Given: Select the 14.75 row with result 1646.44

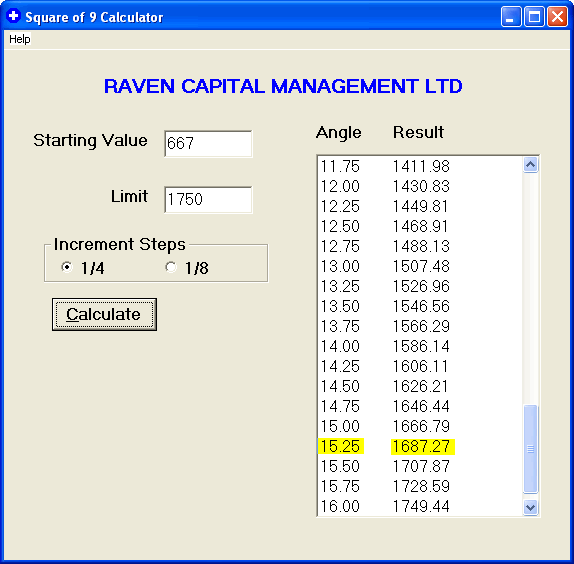Looking at the screenshot, I should 420,406.
